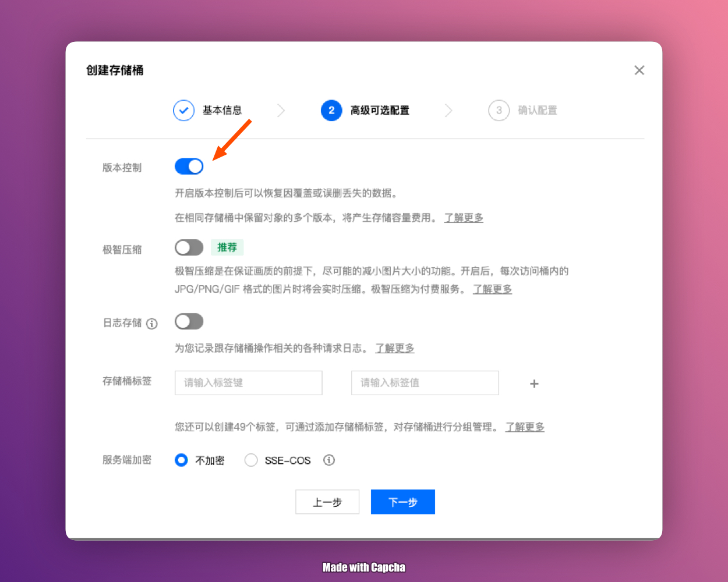Go back with the 上一步 button

click(x=327, y=502)
